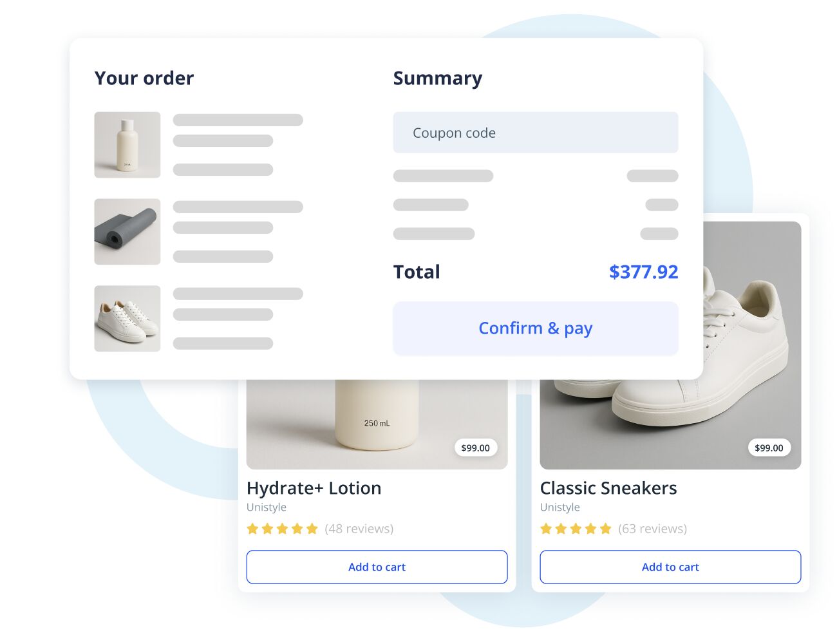Click the $99.00 price badge on lotion image

click(x=475, y=448)
